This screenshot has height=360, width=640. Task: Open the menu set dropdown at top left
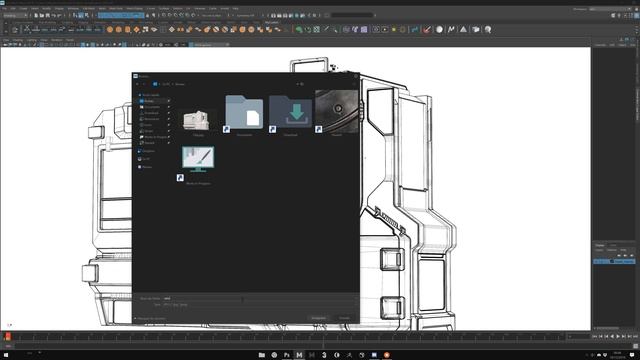(x=15, y=16)
